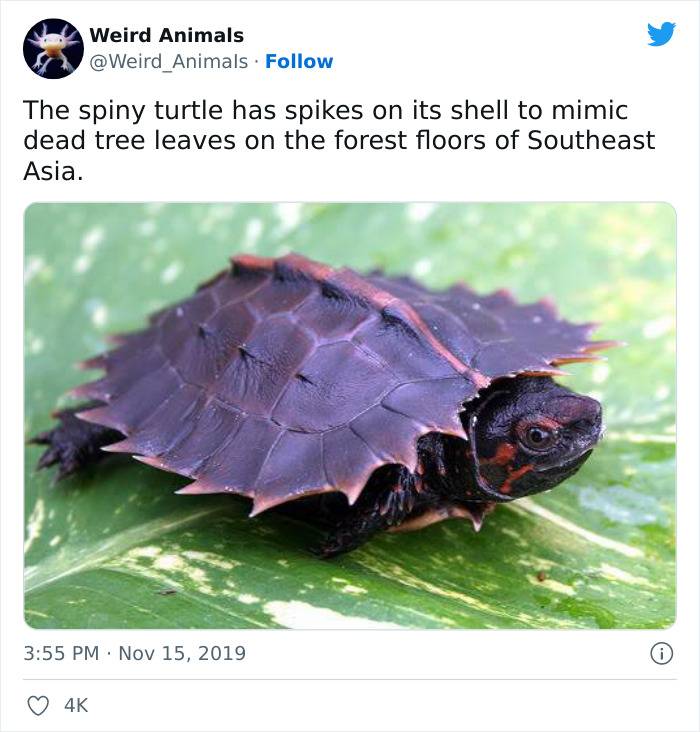The image size is (700, 732).
Task: Click the word 'Asia.' ending the tweet
Action: (53, 171)
